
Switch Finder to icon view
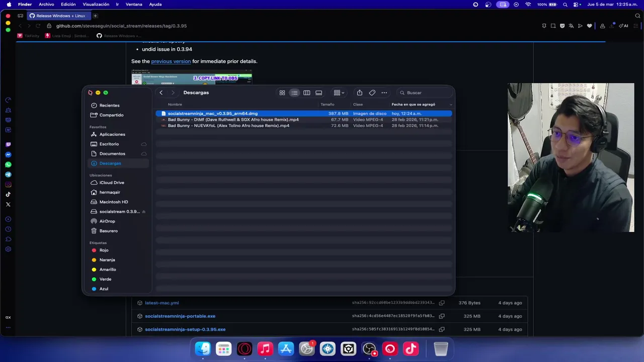(x=282, y=93)
